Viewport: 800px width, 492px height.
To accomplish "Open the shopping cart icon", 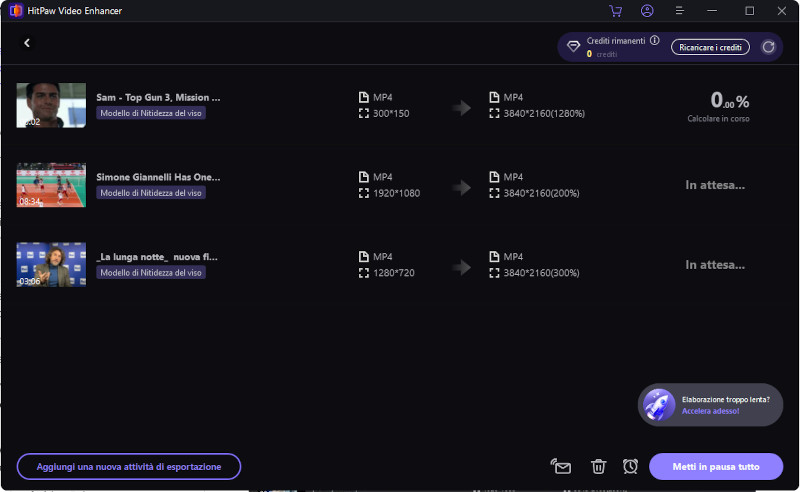I will [x=615, y=11].
